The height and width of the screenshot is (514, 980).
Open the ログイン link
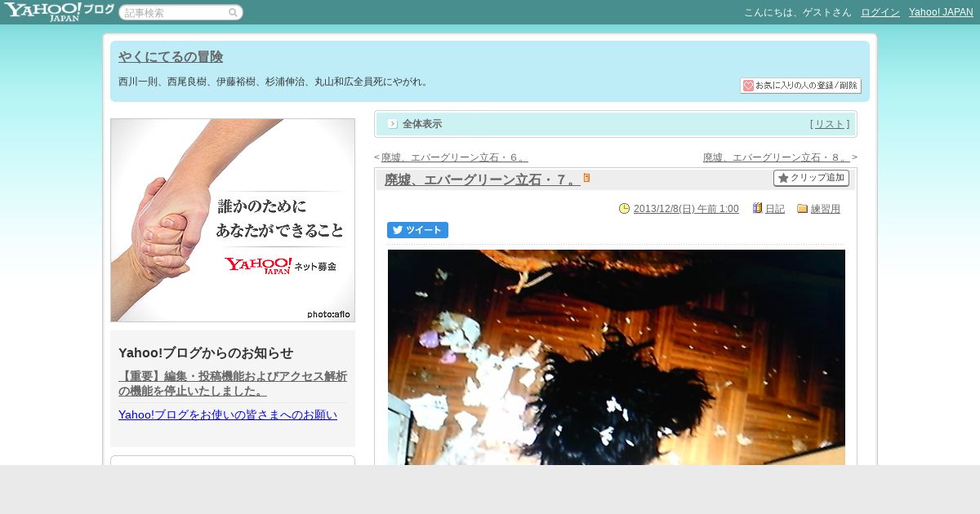(x=880, y=12)
